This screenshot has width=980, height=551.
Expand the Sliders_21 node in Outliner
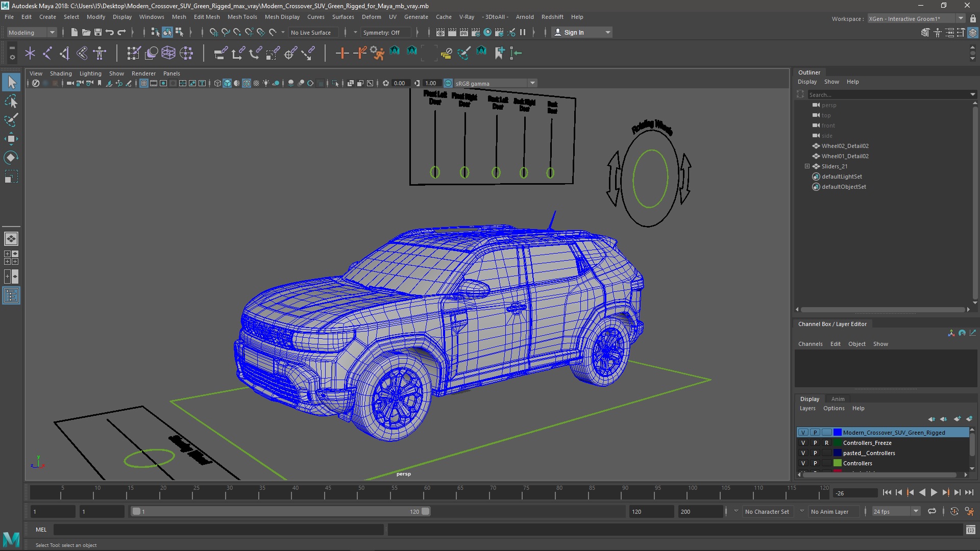coord(807,166)
